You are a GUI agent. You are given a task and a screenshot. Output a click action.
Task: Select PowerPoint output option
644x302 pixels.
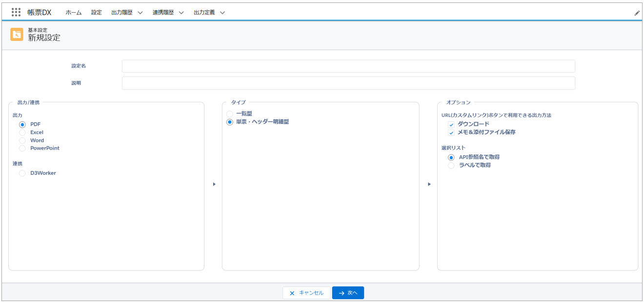click(22, 148)
